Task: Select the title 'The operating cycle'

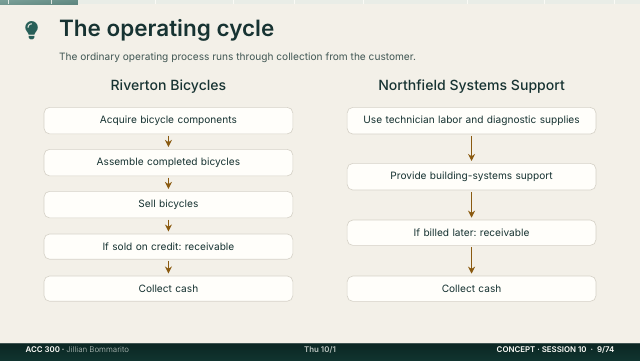Action: click(x=167, y=29)
